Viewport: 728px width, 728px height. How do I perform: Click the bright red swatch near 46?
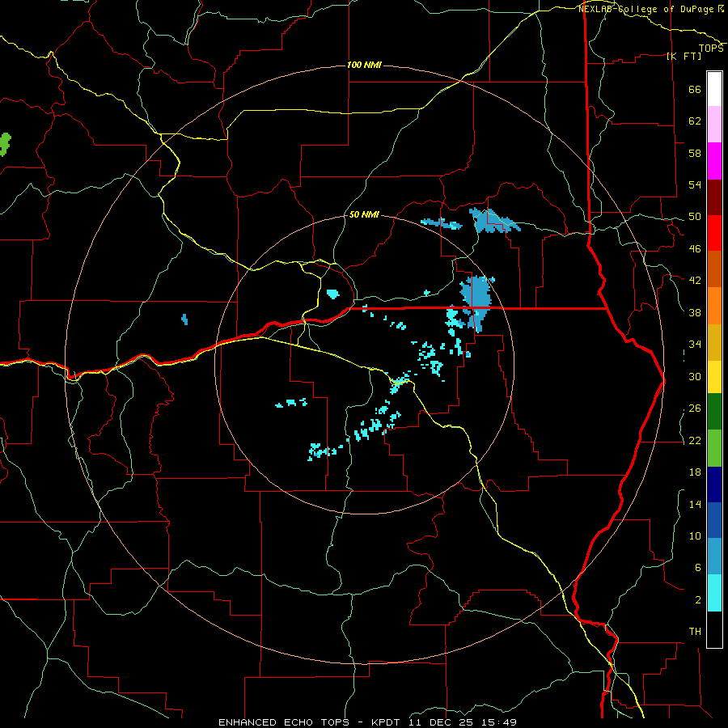(x=714, y=233)
